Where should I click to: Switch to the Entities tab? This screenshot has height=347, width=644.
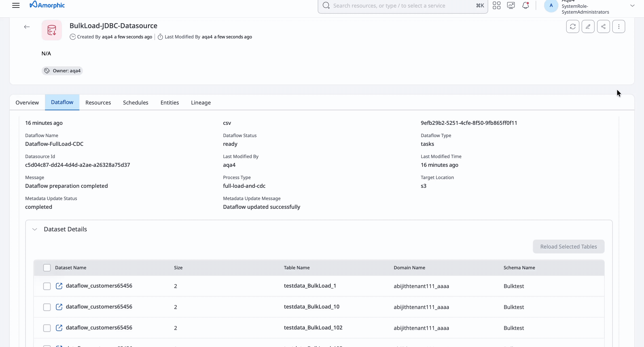169,102
